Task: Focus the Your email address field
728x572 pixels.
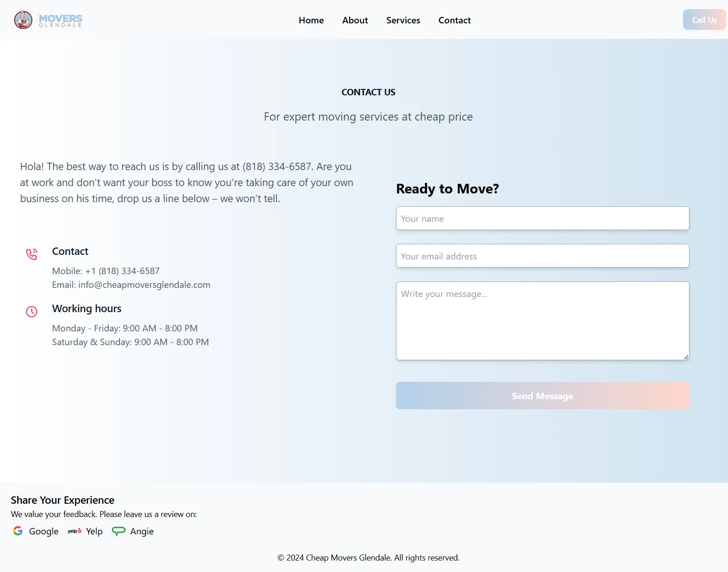Action: coord(543,256)
